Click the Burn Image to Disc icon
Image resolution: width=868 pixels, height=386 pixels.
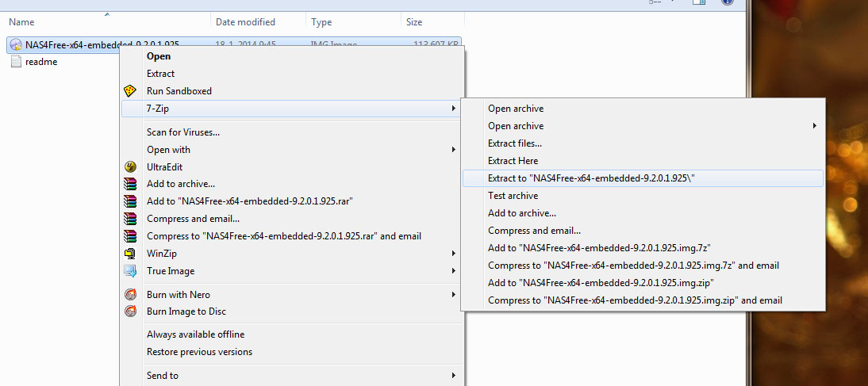pyautogui.click(x=130, y=311)
